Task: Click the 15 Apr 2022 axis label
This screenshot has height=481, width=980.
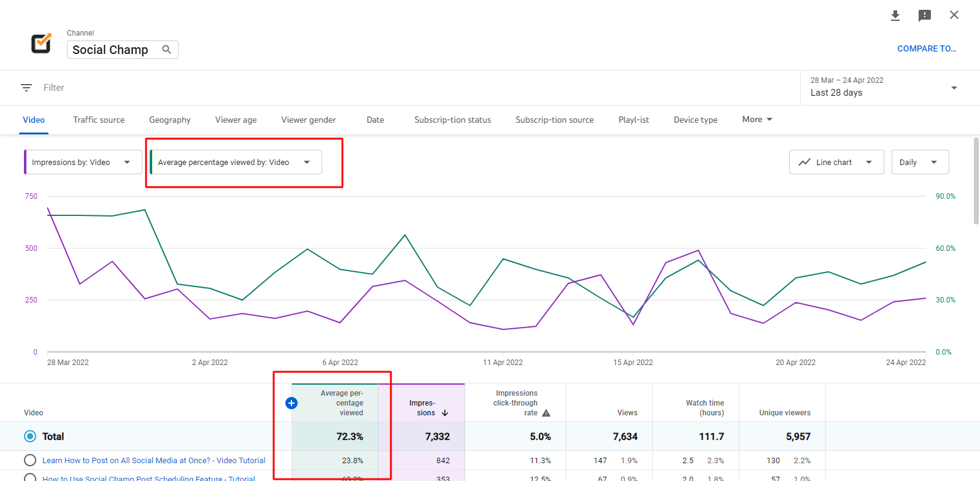Action: pos(633,363)
